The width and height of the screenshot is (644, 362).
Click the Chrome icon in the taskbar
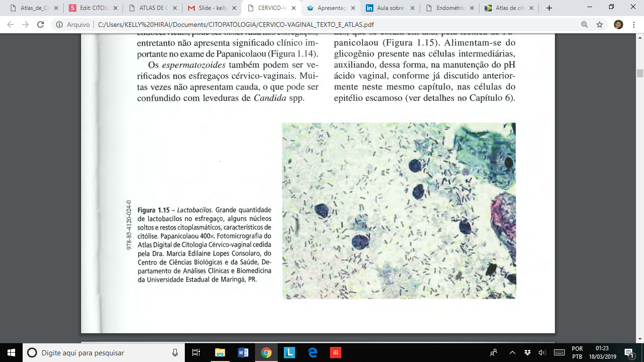click(266, 353)
